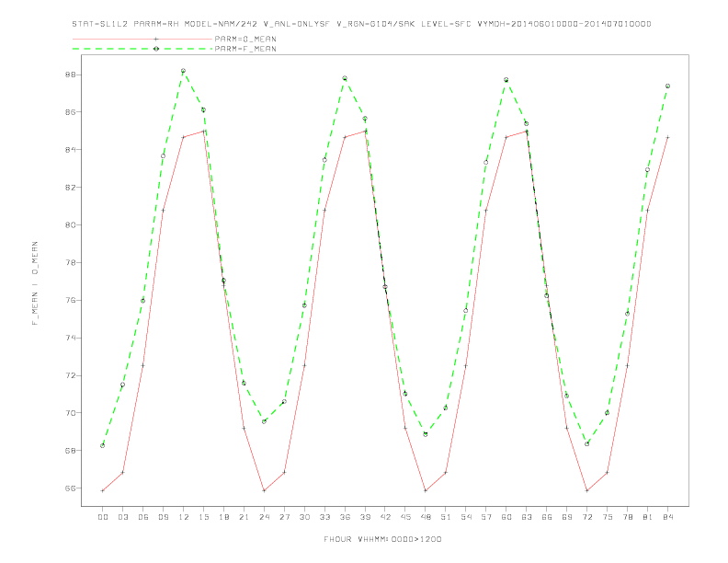Click the 00 tick label on x-axis
Image resolution: width=728 pixels, height=563 pixels.
coord(103,517)
